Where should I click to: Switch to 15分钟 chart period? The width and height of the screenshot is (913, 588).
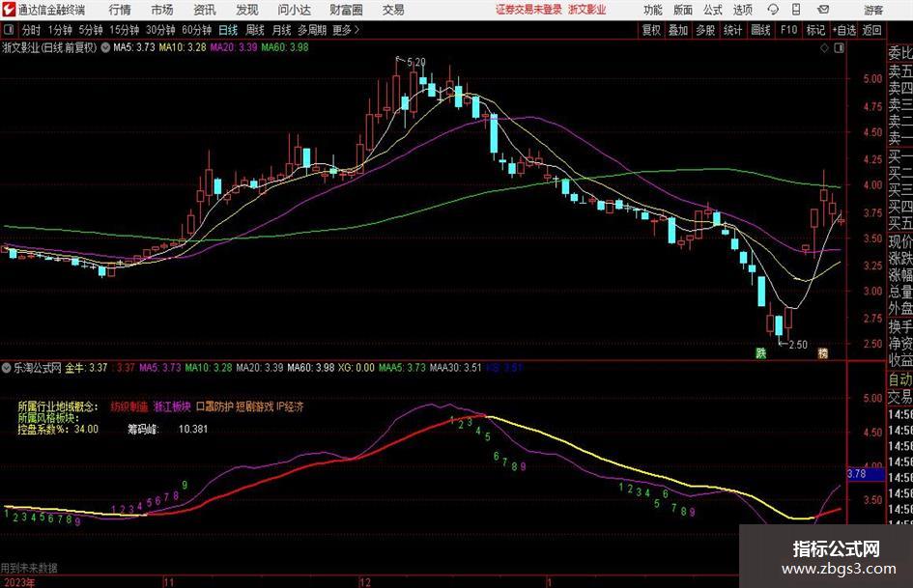pyautogui.click(x=125, y=30)
